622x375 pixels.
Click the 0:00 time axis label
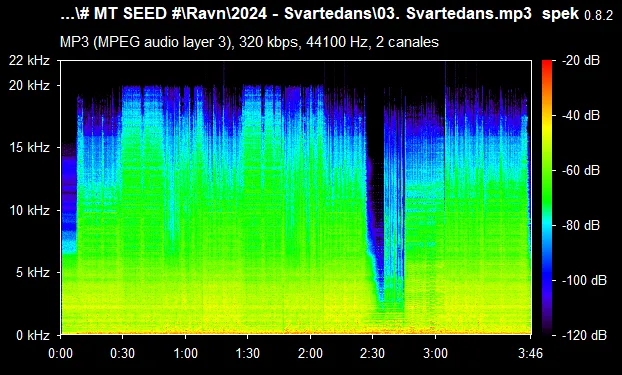coord(60,353)
